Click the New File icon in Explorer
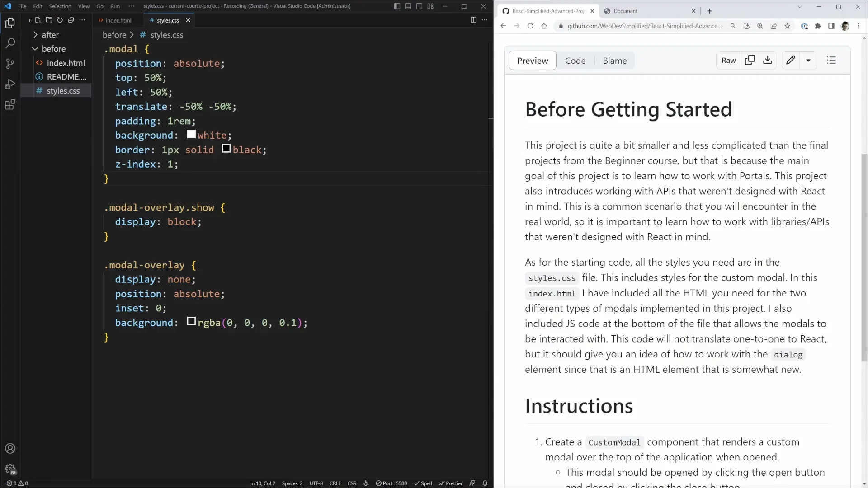Screen dimensions: 868x488 click(x=38, y=20)
